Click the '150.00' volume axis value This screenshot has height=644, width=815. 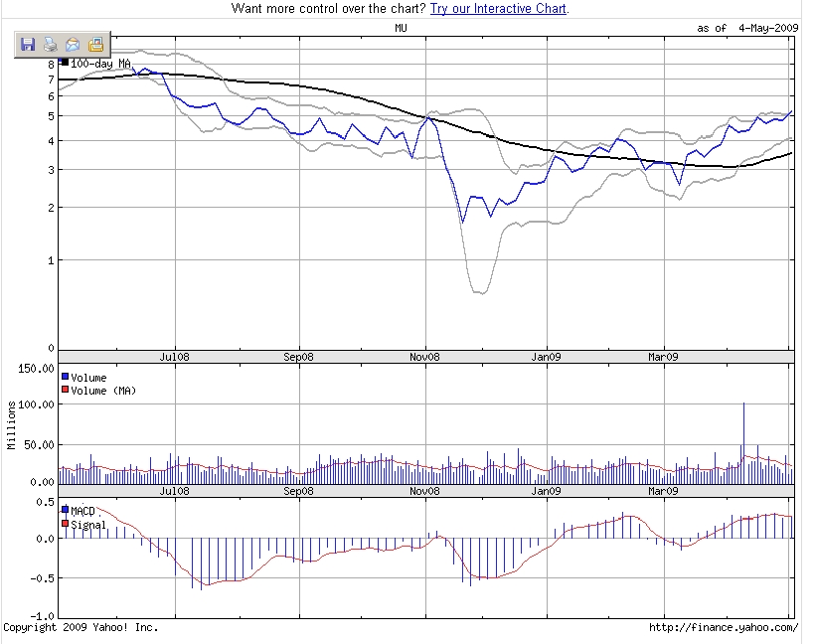point(36,369)
